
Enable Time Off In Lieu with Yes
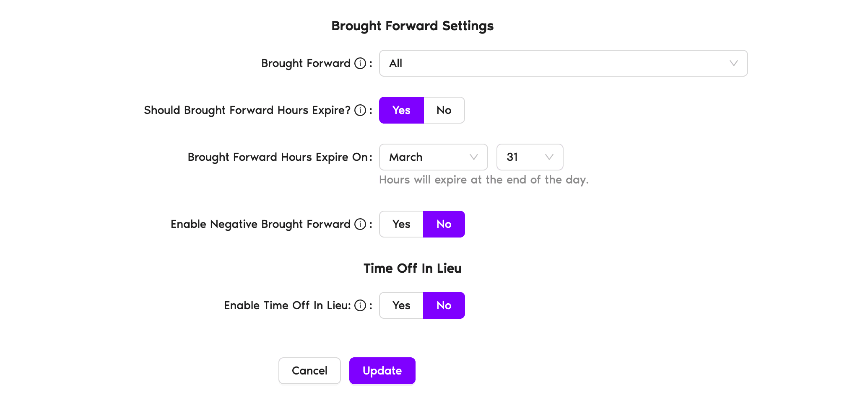401,305
